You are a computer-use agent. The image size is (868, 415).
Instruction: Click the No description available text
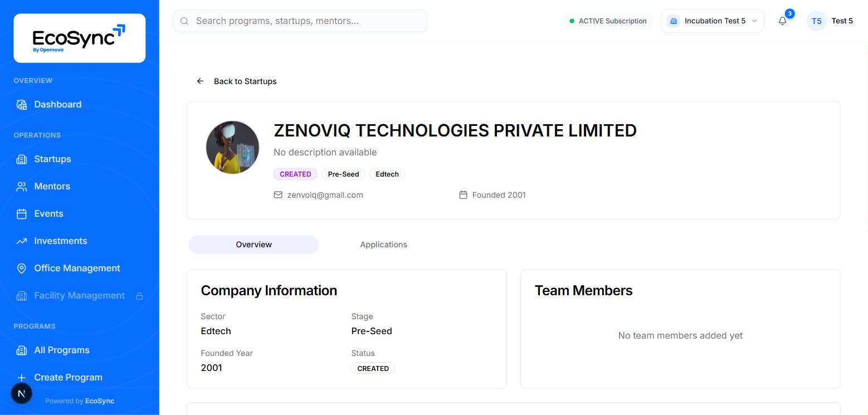click(x=325, y=152)
